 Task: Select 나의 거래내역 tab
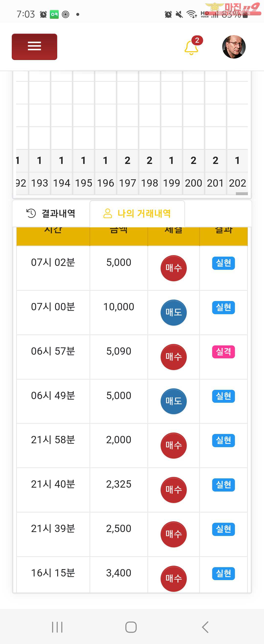point(137,213)
